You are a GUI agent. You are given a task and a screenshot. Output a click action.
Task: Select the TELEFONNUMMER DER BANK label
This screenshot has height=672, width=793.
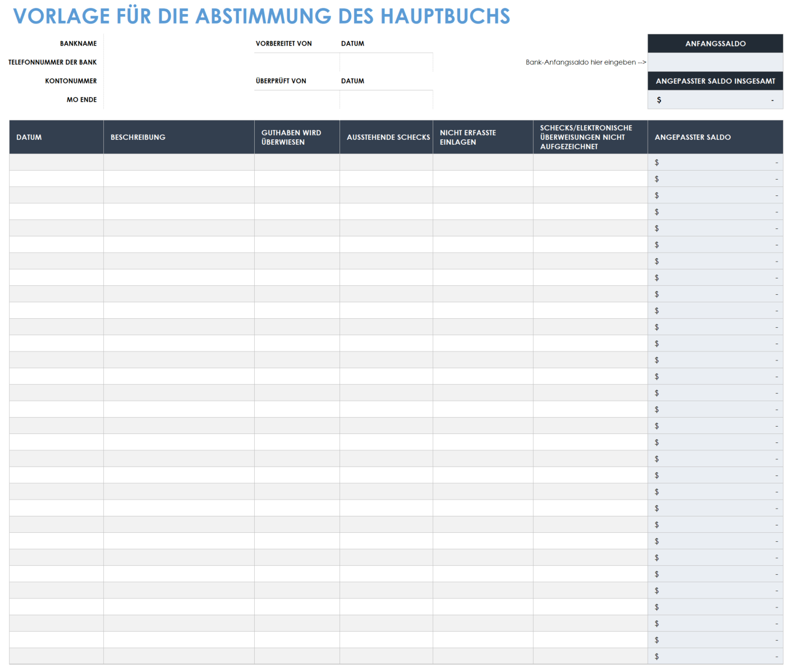click(53, 62)
